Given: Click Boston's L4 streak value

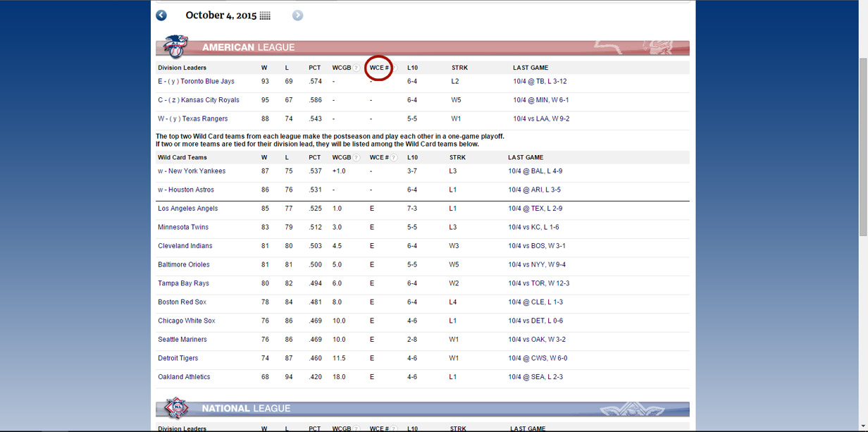Looking at the screenshot, I should (453, 302).
